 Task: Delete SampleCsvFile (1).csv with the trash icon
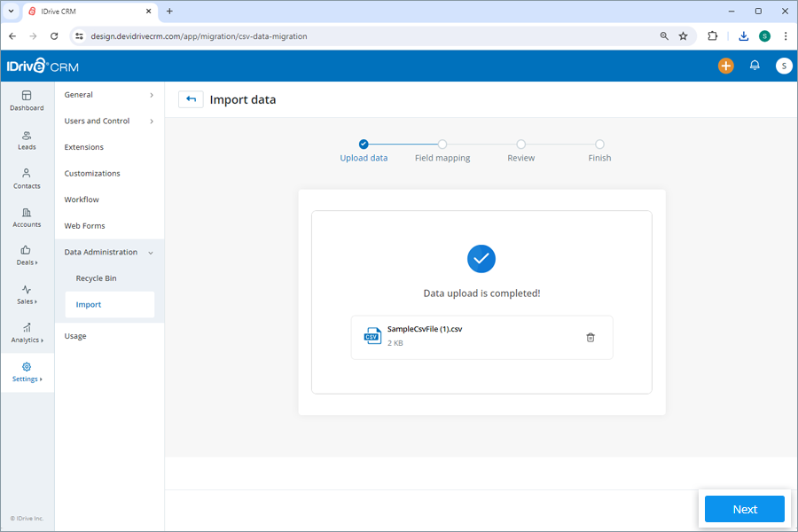pyautogui.click(x=591, y=337)
